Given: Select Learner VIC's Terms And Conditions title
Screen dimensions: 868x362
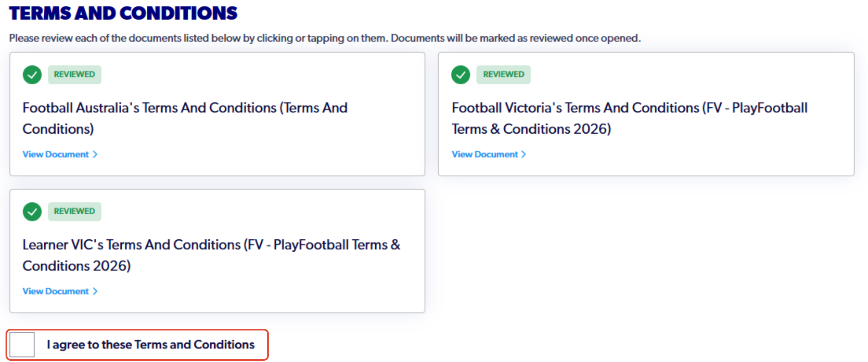Looking at the screenshot, I should [x=211, y=255].
